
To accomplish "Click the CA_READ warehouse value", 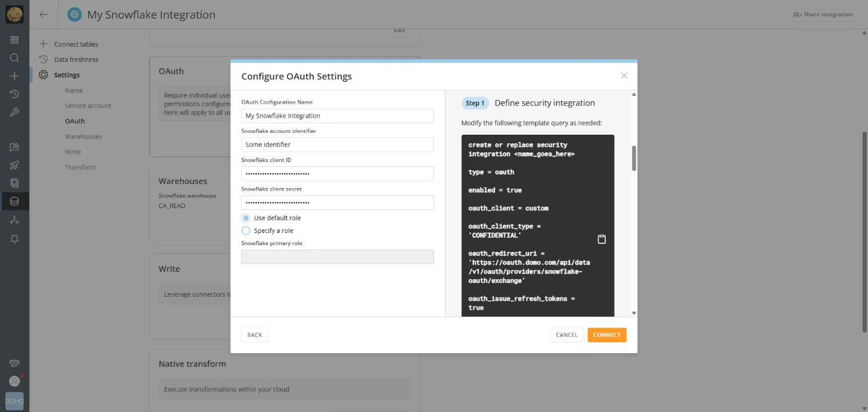I will pos(172,206).
